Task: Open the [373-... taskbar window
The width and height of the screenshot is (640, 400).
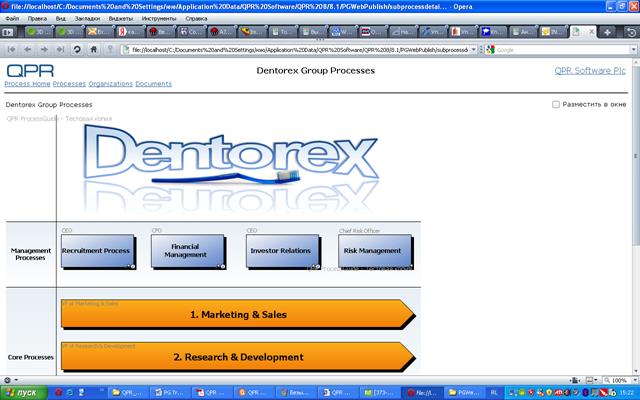Action: 380,393
